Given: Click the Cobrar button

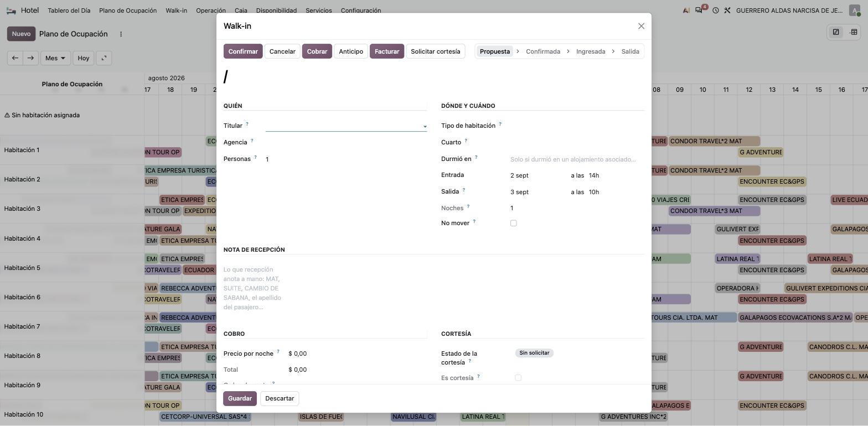Looking at the screenshot, I should [x=317, y=51].
